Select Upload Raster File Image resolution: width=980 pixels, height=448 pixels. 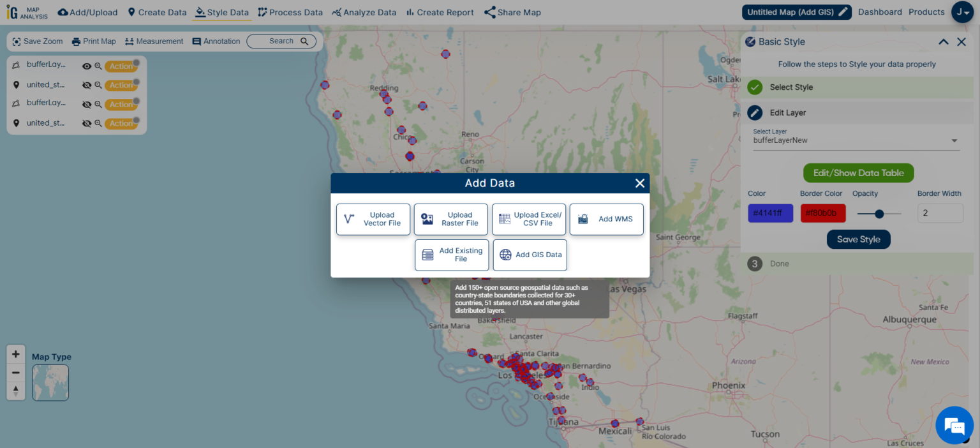click(451, 219)
